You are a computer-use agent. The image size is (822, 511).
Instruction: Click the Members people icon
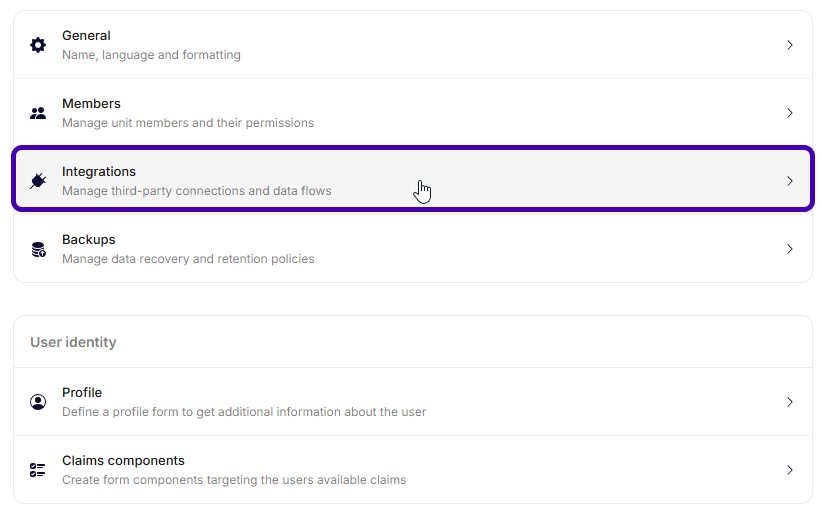pos(38,113)
